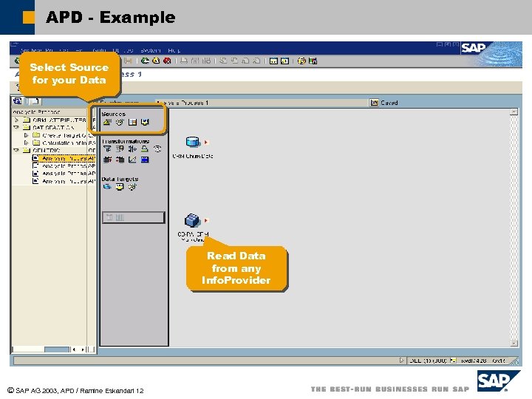Click the fourth Sources icon with yellow arrow

pyautogui.click(x=145, y=122)
